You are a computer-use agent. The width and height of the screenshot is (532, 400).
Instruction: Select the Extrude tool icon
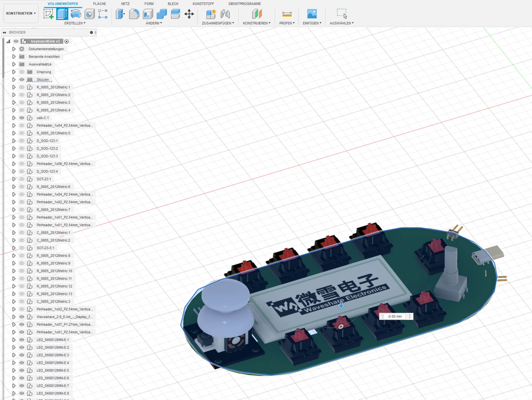(62, 14)
